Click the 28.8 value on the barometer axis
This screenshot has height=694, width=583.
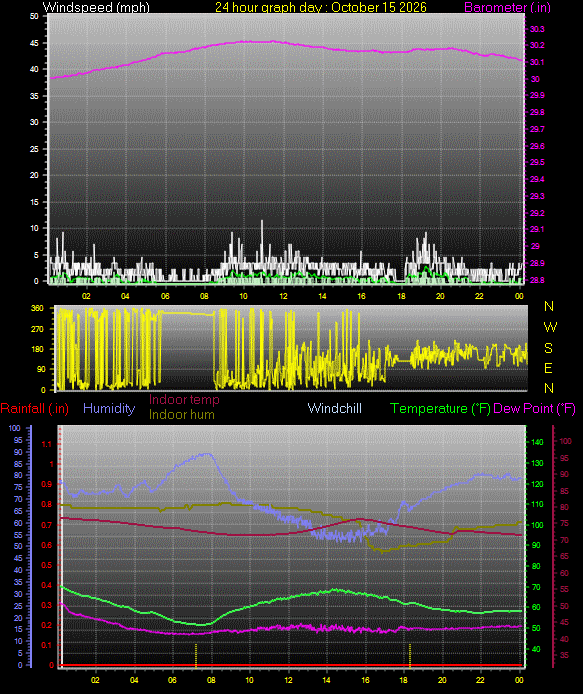(537, 280)
